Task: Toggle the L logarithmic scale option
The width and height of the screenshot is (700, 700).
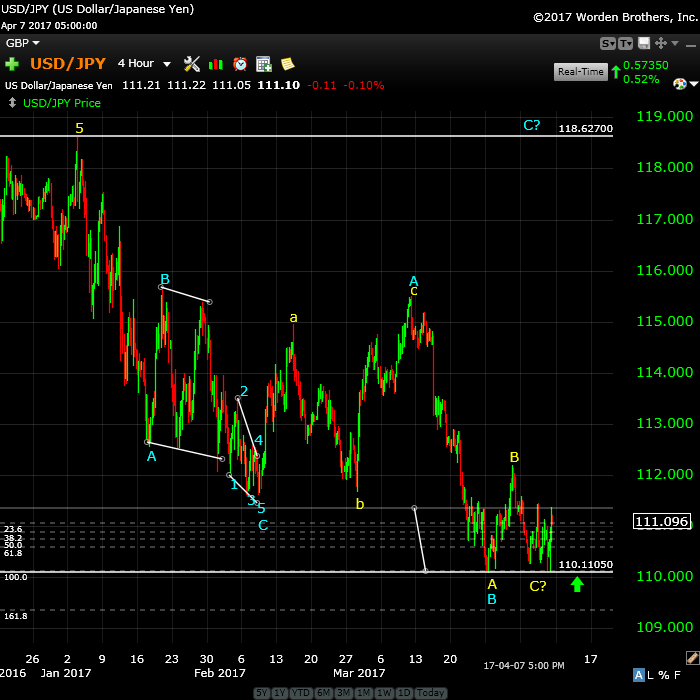Action: tap(650, 675)
